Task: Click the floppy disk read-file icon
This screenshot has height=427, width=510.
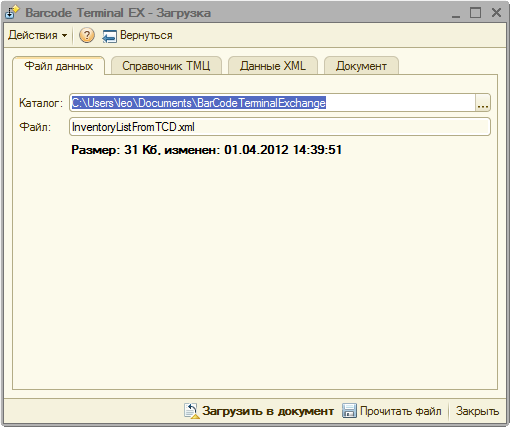Action: 349,411
